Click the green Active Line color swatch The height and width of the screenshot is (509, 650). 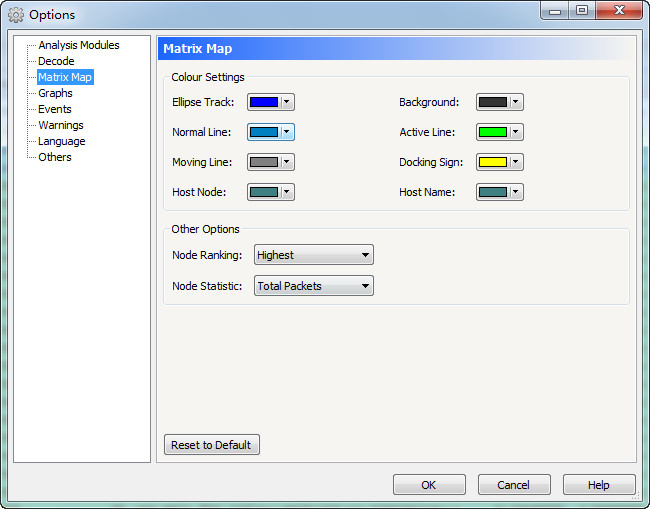(x=493, y=132)
